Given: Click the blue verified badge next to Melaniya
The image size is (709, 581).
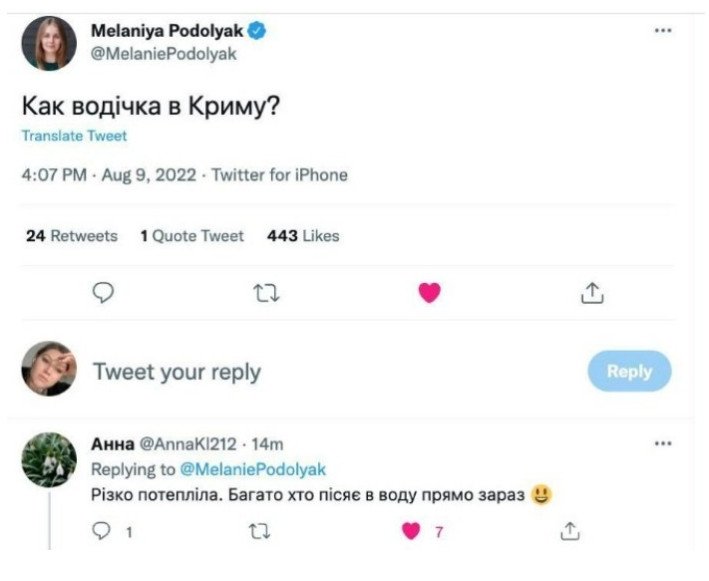Looking at the screenshot, I should (257, 32).
